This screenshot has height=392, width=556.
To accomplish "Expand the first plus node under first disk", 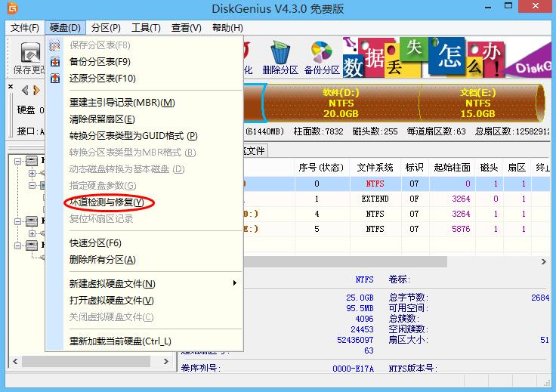I will tap(32, 173).
